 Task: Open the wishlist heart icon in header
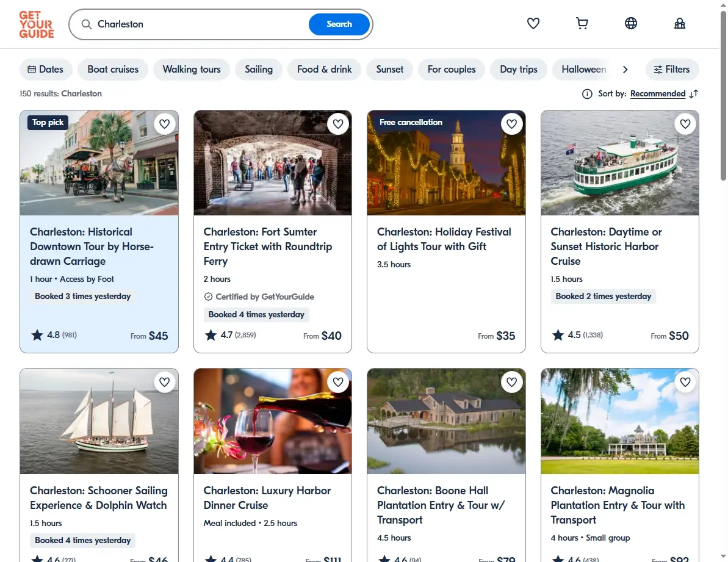click(533, 23)
